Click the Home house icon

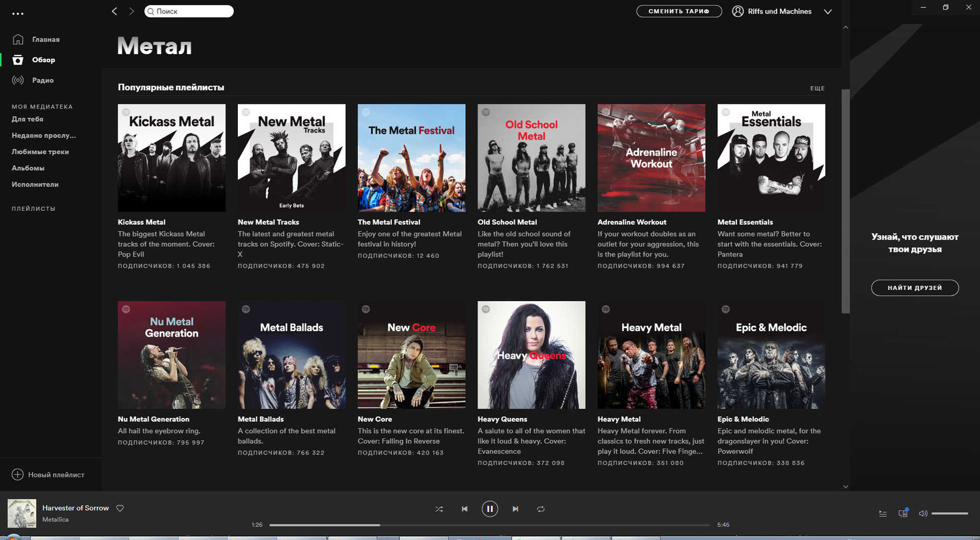click(18, 39)
